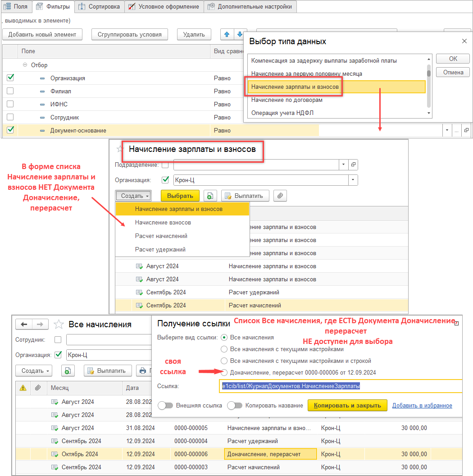Screen dimensions: 473x476
Task: Select Все начисления с текущими настройками и строкой
Action: [x=224, y=361]
